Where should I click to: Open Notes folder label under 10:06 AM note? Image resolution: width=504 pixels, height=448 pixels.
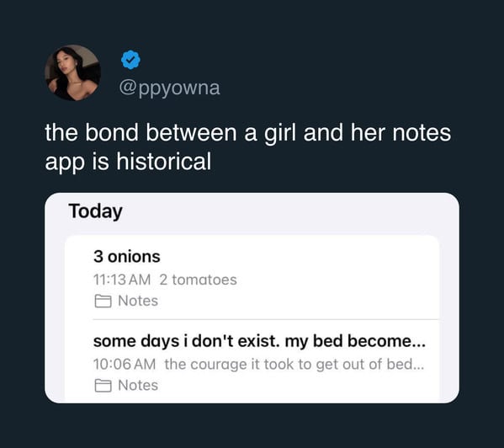(x=138, y=386)
